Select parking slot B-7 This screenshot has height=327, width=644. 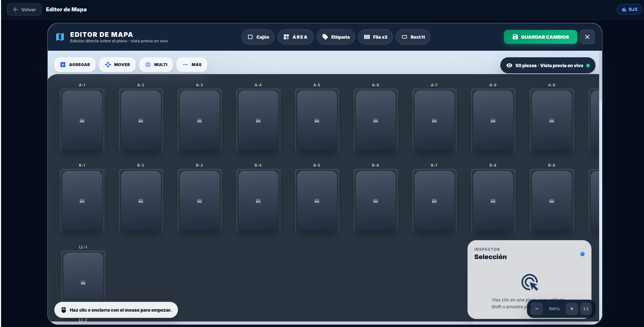coord(434,200)
